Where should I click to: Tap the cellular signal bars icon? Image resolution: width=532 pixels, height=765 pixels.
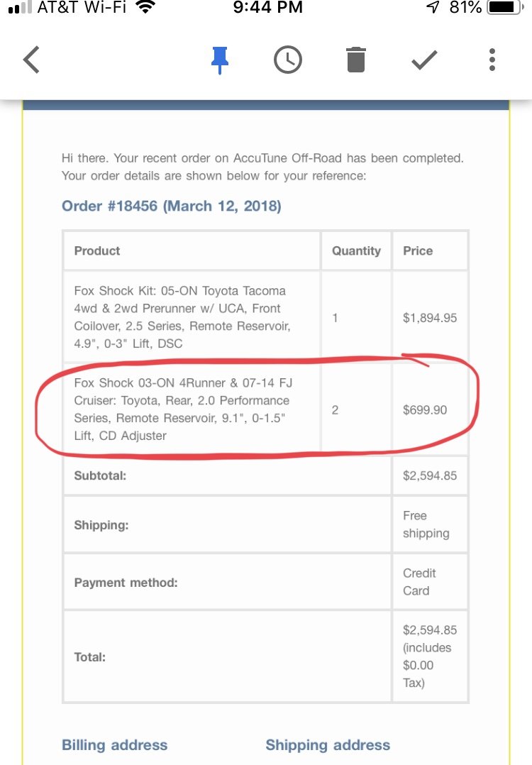click(x=21, y=7)
